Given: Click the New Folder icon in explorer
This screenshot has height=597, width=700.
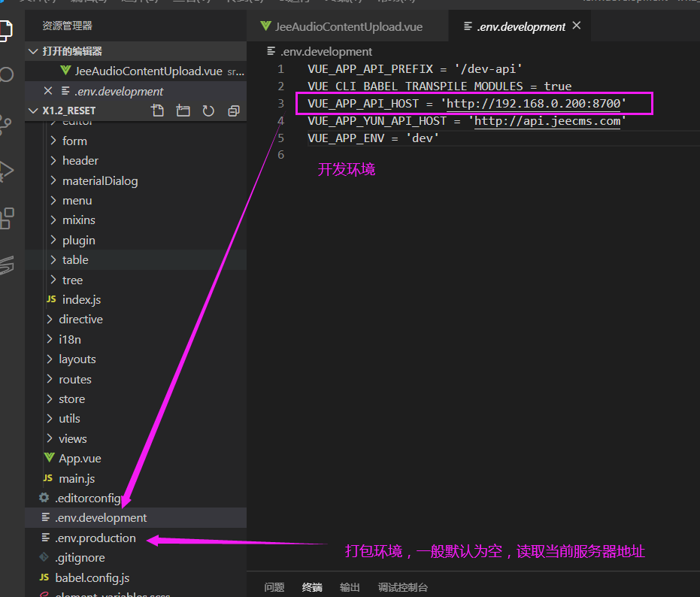Looking at the screenshot, I should click(x=183, y=111).
